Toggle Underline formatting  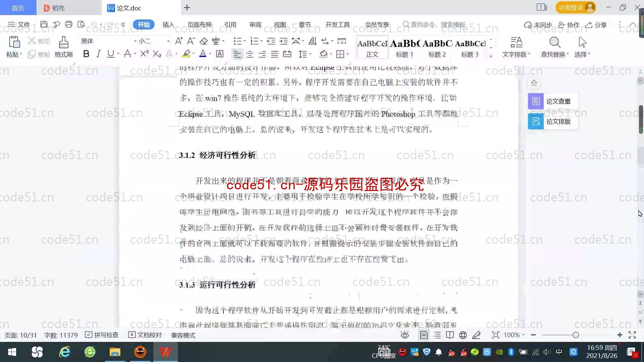click(110, 54)
